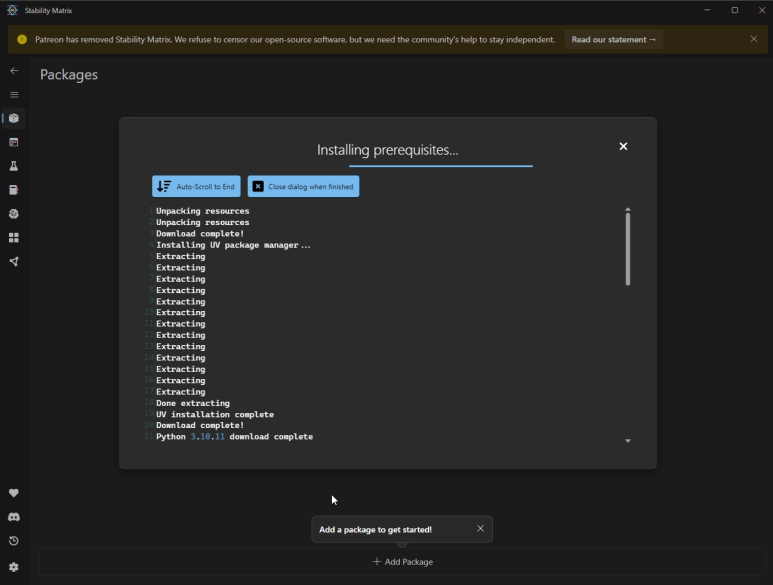773x585 pixels.
Task: Click the first 'Unpacking resources' log line
Action: click(203, 211)
